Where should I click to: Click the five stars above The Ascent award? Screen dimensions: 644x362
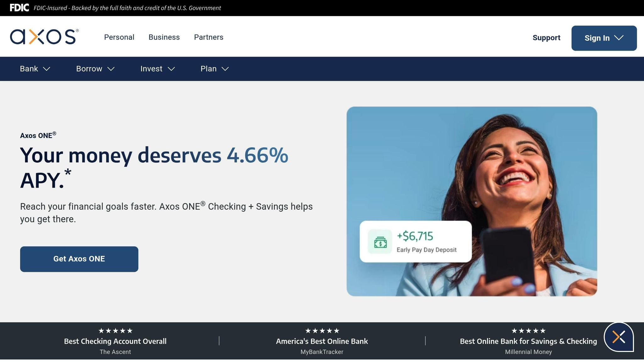click(115, 331)
